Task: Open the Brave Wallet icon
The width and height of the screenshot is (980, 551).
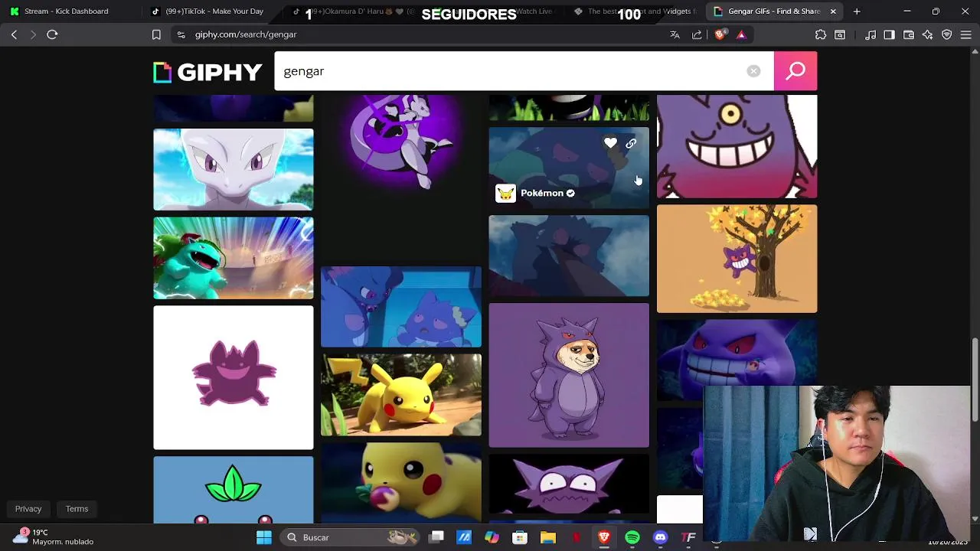Action: [x=909, y=34]
